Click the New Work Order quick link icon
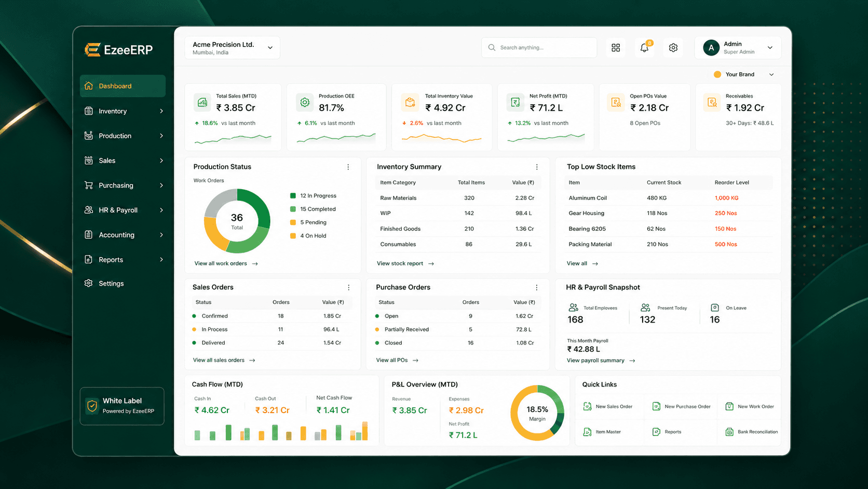Screen dimensions: 868x489 tap(729, 406)
